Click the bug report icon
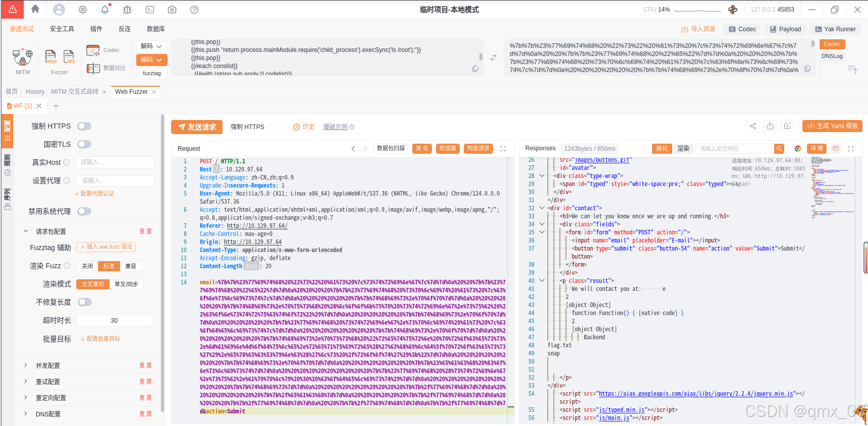 (127, 10)
